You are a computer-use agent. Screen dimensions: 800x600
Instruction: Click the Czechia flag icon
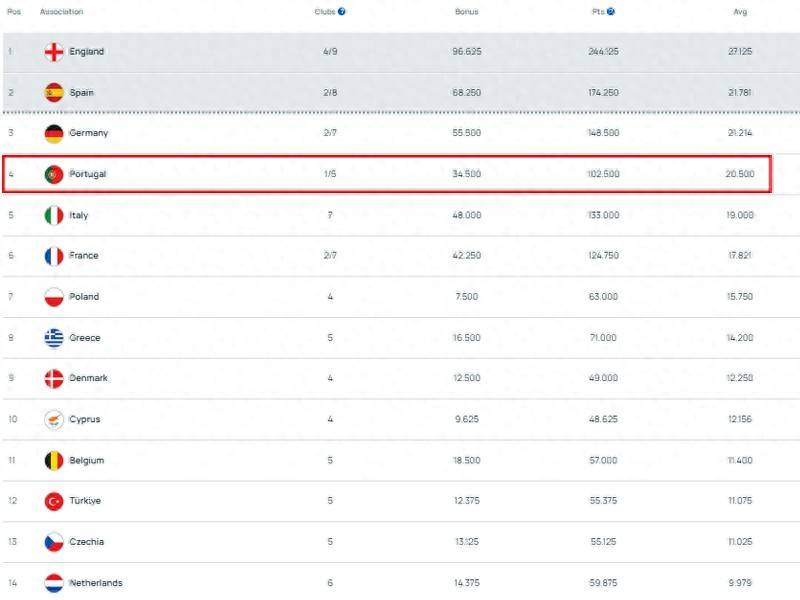pyautogui.click(x=54, y=542)
